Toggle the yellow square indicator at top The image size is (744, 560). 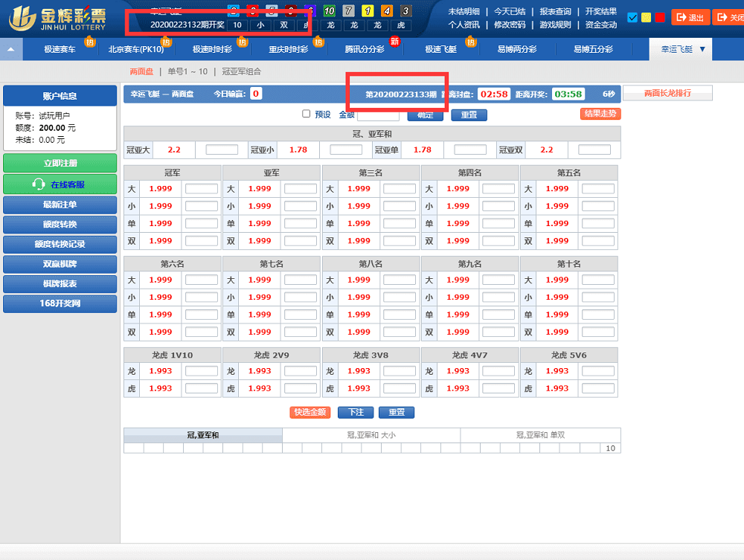(646, 16)
